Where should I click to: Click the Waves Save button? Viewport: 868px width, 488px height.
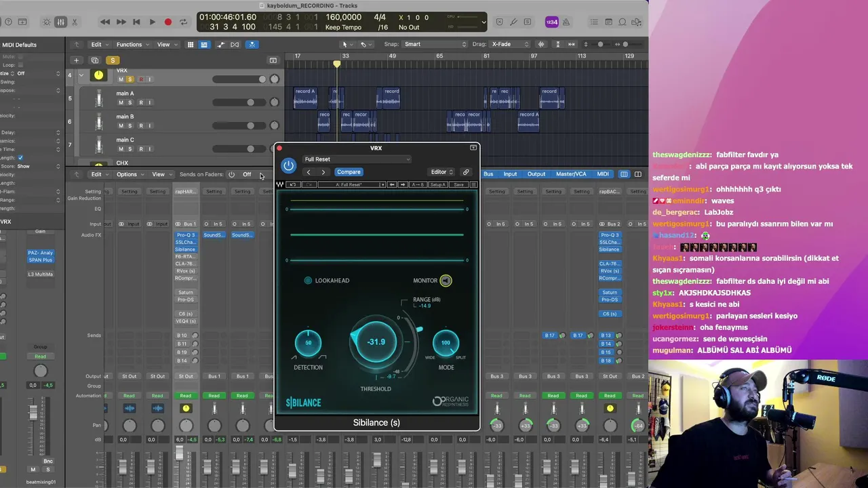pyautogui.click(x=459, y=184)
